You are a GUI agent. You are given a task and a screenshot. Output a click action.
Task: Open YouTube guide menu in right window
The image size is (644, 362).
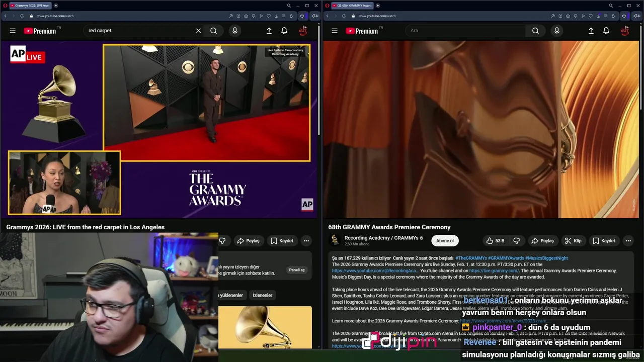click(x=335, y=31)
